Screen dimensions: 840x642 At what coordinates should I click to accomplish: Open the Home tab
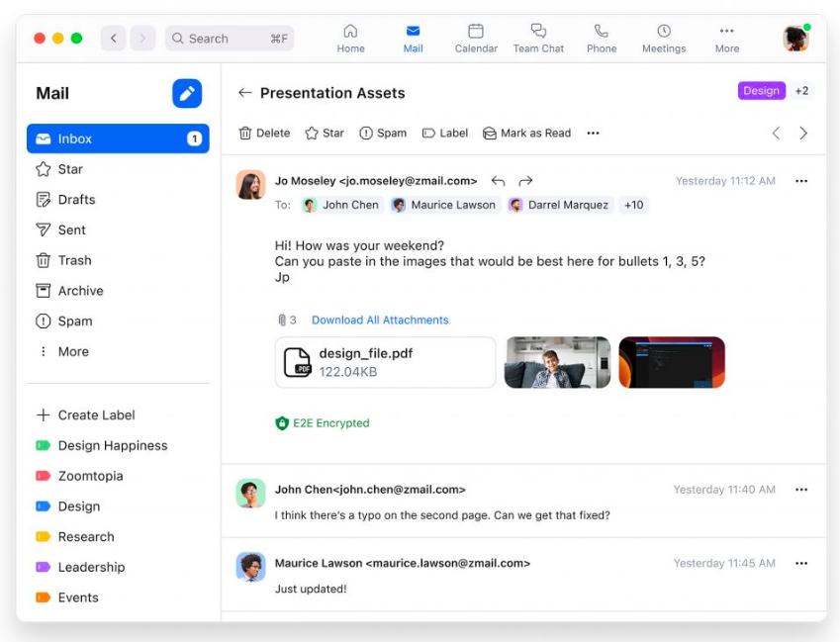(x=350, y=39)
